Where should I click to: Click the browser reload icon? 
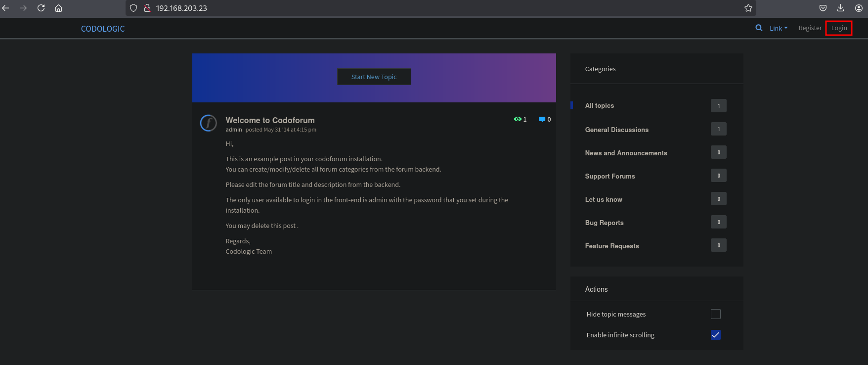[41, 8]
